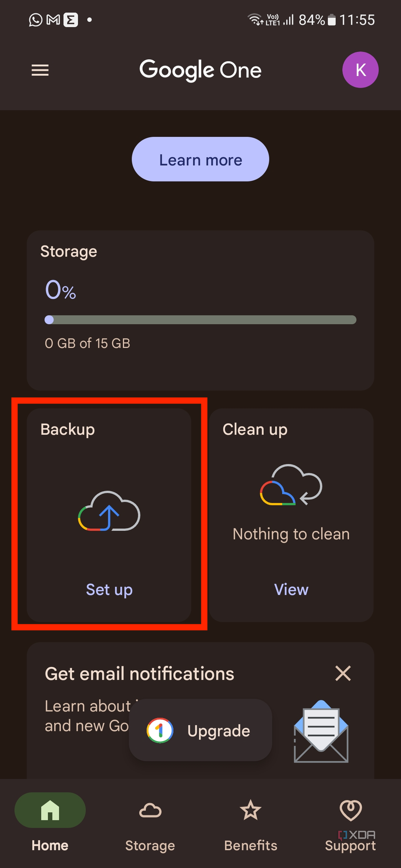Tap the Support heart icon
The height and width of the screenshot is (868, 401).
[x=350, y=808]
